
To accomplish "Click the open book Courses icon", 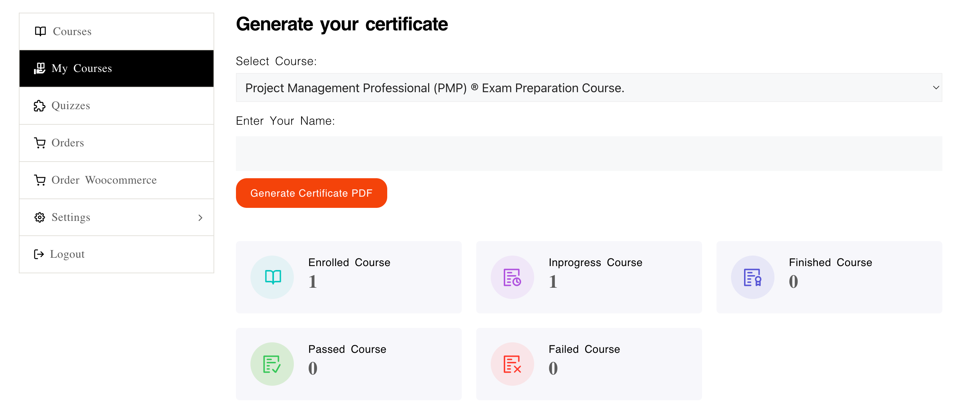I will tap(40, 31).
